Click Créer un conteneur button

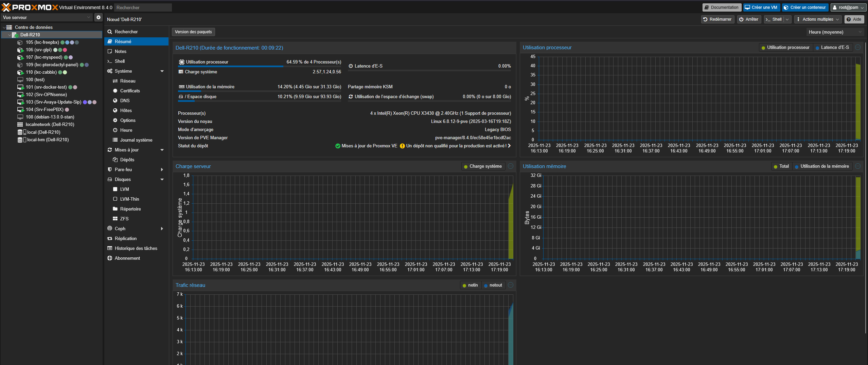pyautogui.click(x=805, y=7)
